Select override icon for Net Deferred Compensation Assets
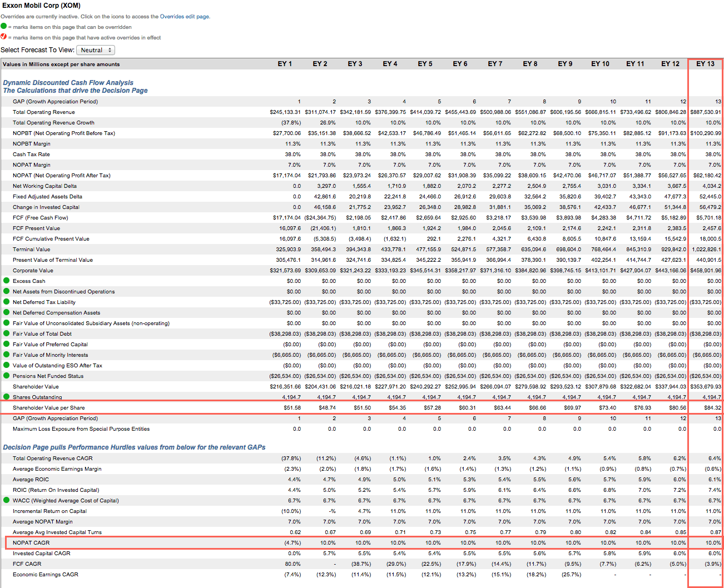This screenshot has height=588, width=724. pos(7,312)
